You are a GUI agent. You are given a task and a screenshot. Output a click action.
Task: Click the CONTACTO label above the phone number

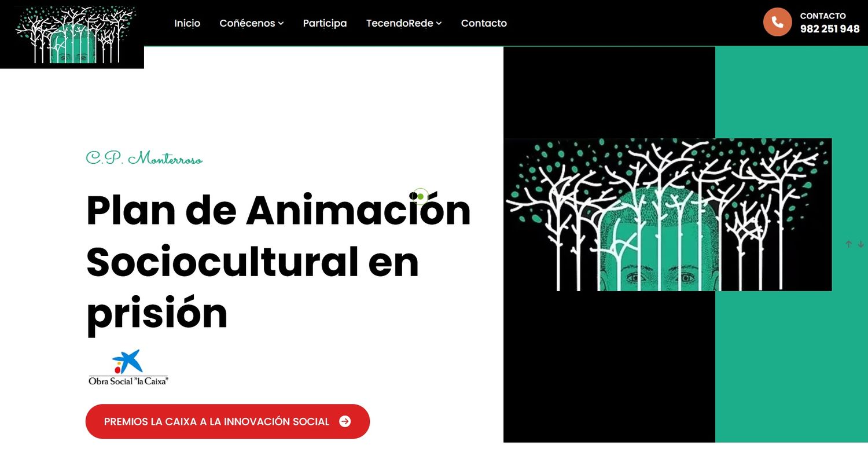click(822, 16)
